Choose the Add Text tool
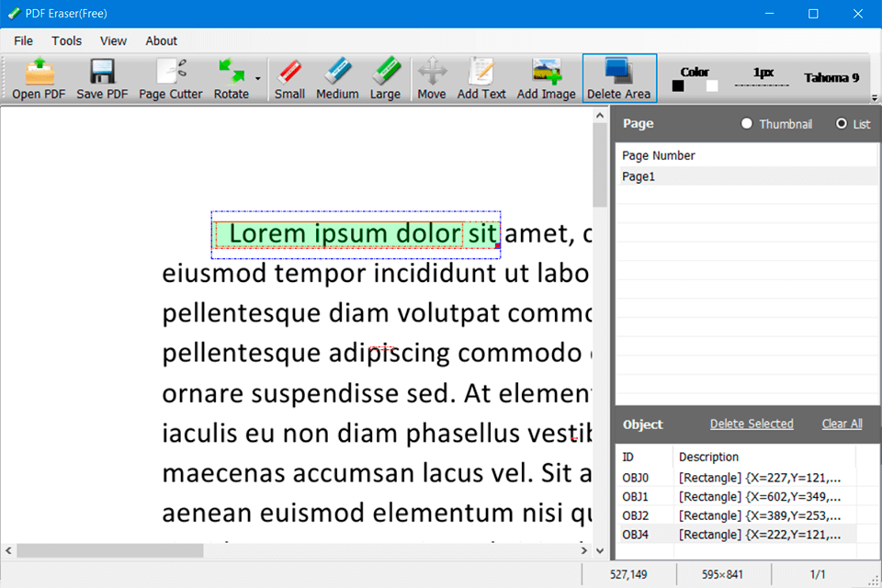882x588 pixels. [x=481, y=78]
